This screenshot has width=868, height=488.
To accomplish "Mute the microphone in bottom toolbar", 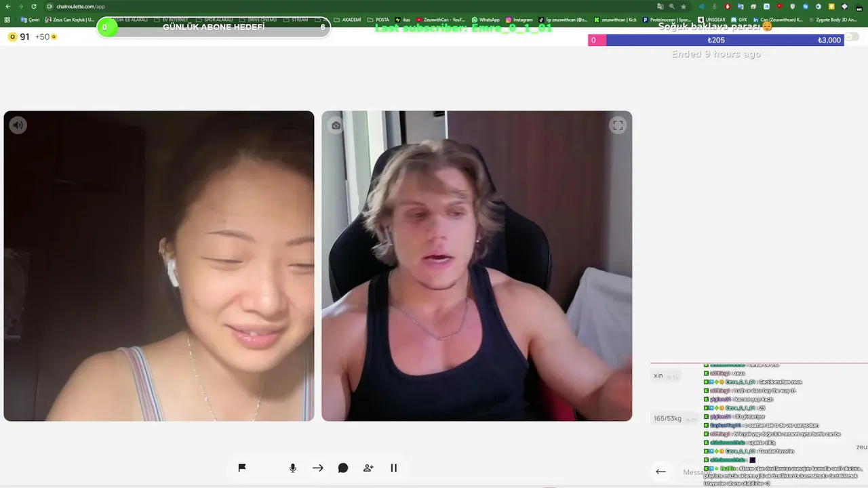I will click(293, 468).
